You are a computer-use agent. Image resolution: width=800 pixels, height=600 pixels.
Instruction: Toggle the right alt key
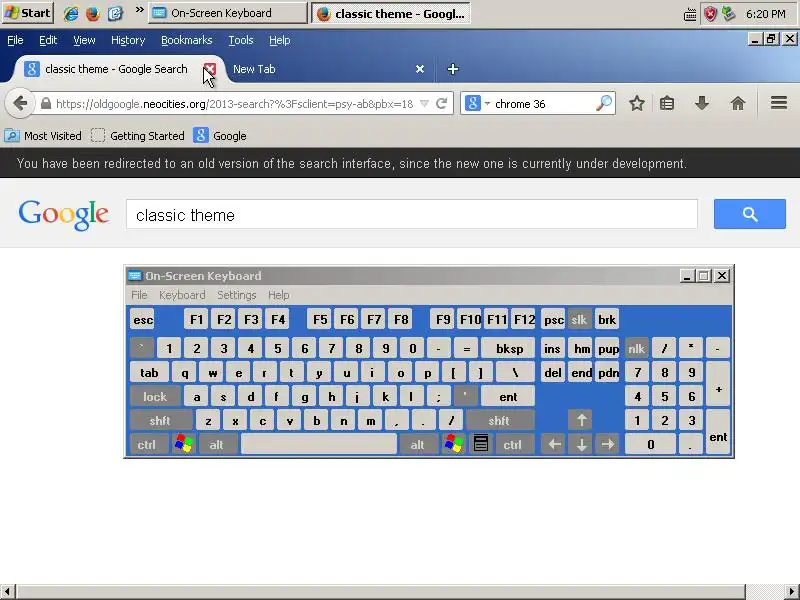click(x=417, y=444)
